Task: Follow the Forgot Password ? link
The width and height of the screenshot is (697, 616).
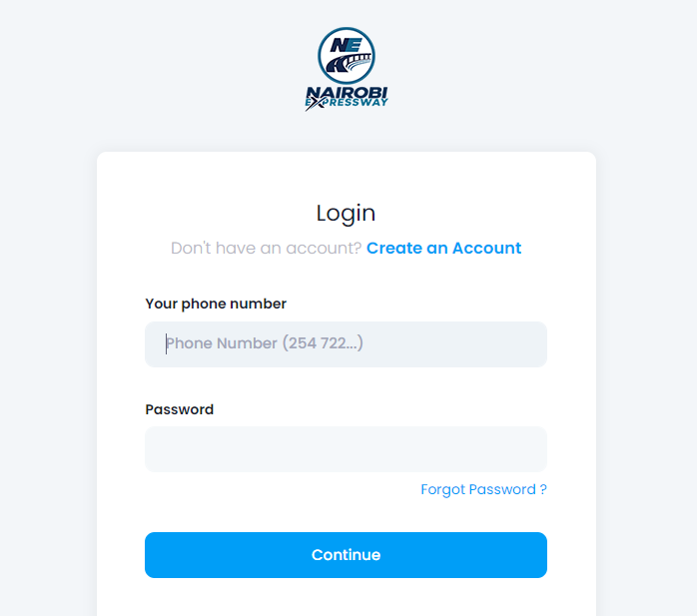Action: (x=483, y=489)
